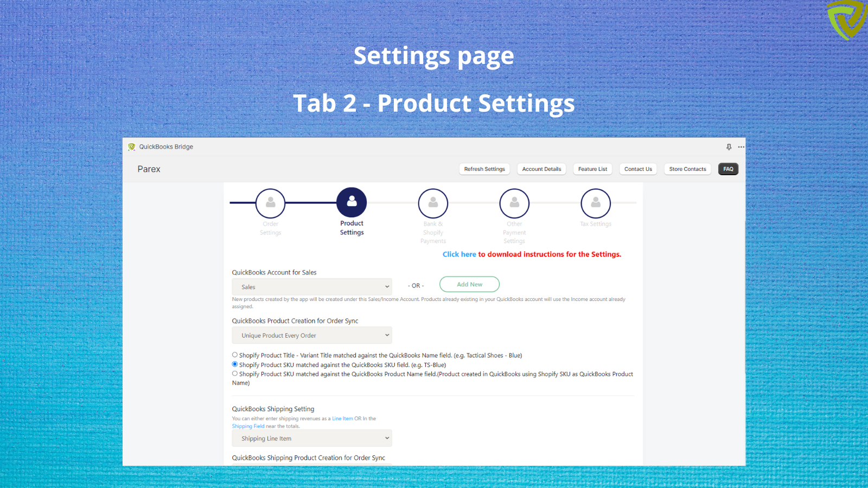Open the QuickBooks Account for Sales dropdown
Image resolution: width=868 pixels, height=488 pixels.
coord(312,286)
